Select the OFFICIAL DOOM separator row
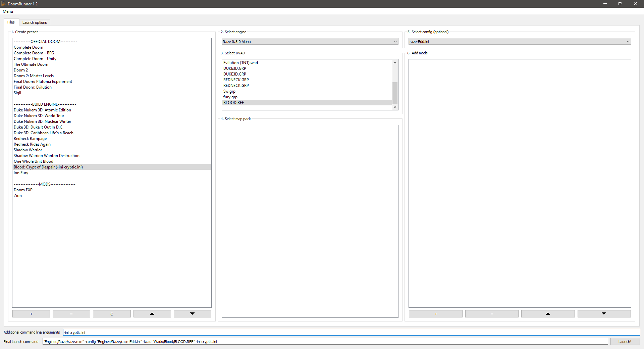644x349 pixels. [112, 42]
